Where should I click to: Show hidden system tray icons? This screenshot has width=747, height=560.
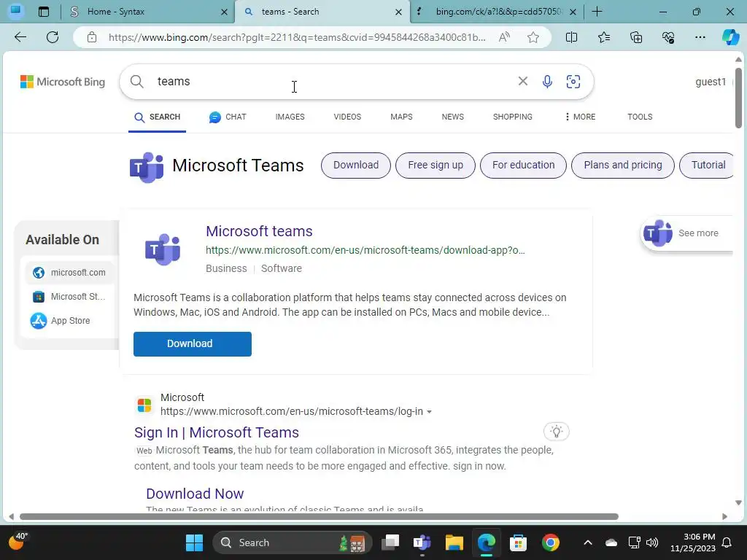coord(588,542)
